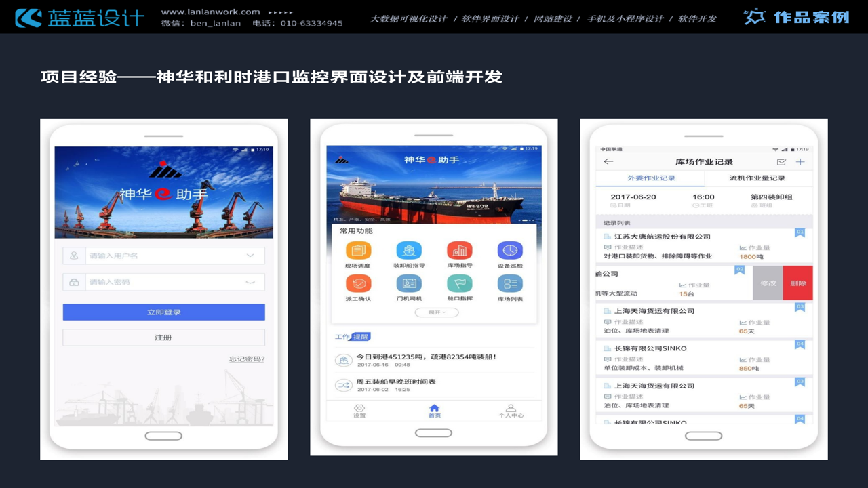Tap 设置 gear icon in bottom navigation
This screenshot has width=868, height=488.
359,409
